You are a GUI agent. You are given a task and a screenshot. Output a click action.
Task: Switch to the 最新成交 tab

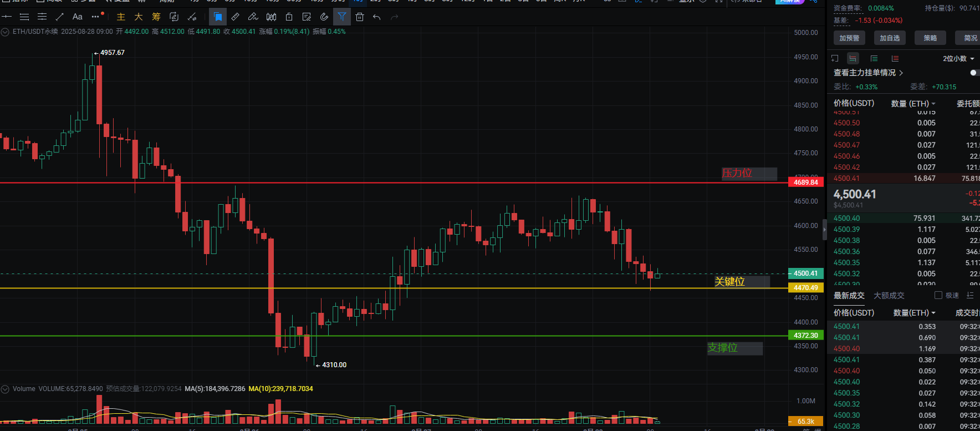click(849, 296)
